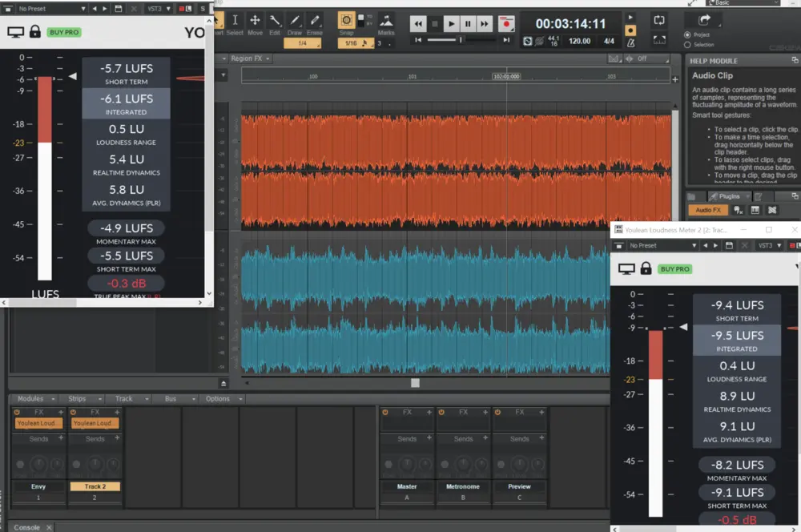Jump to project end button
Image resolution: width=801 pixels, height=532 pixels.
tap(506, 40)
